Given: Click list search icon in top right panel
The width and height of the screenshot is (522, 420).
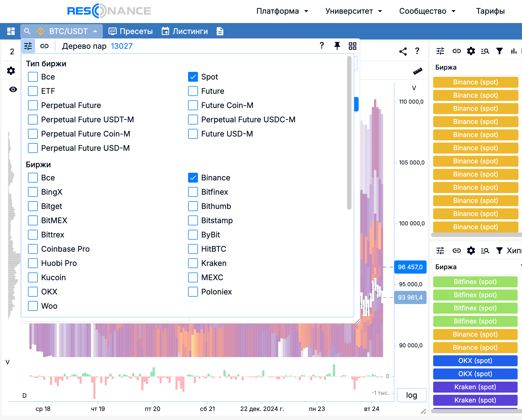Looking at the screenshot, I should click(x=485, y=51).
